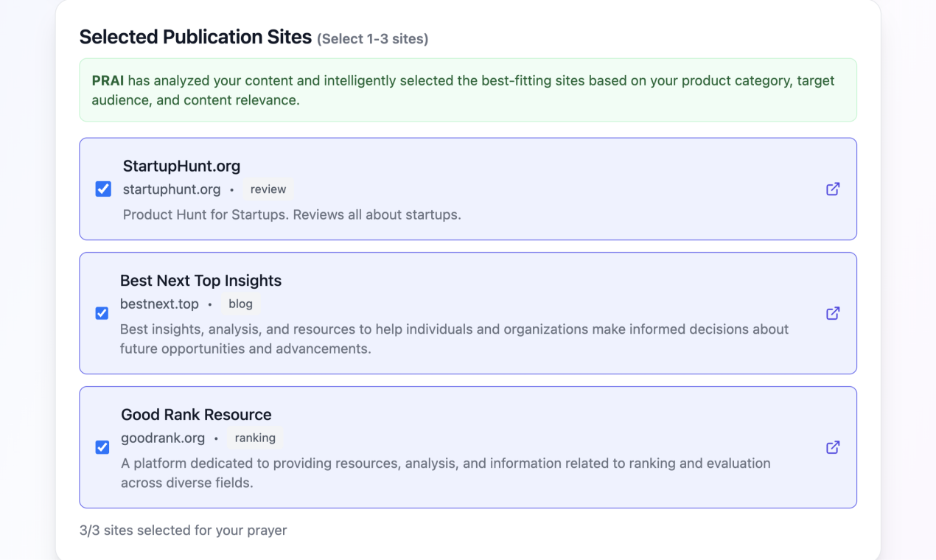Click the goodrank.org domain text

coord(163,438)
